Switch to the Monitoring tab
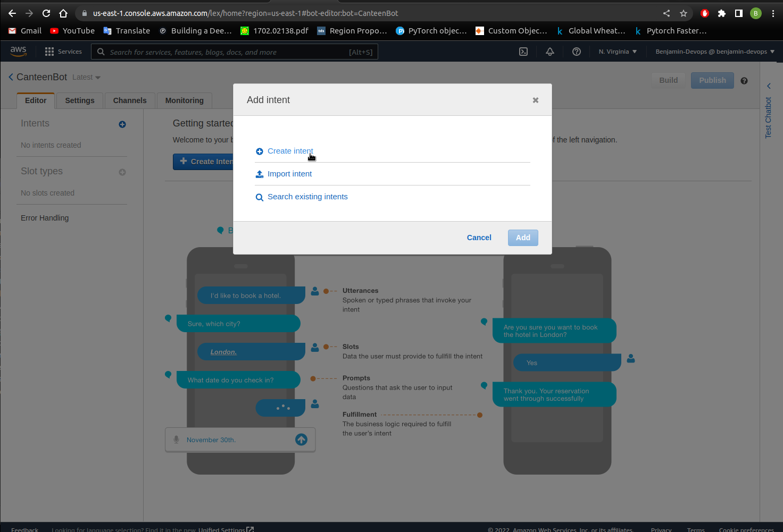 click(185, 100)
